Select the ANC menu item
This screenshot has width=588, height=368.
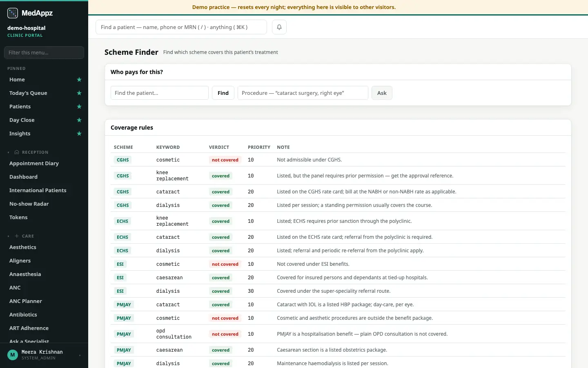pos(15,288)
